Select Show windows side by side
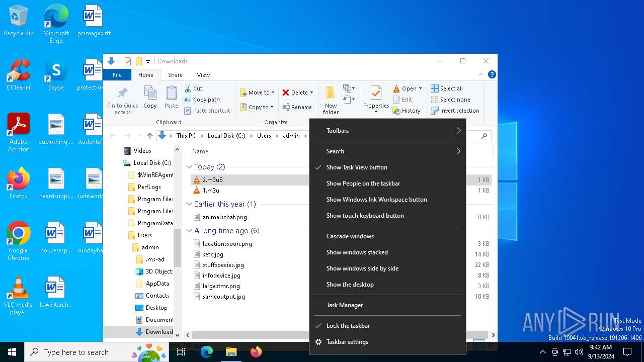Viewport: 644px width, 362px height. pyautogui.click(x=387, y=268)
